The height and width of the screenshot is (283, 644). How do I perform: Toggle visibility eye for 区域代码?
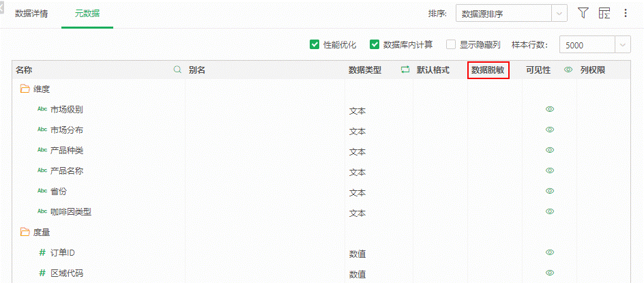pos(550,273)
